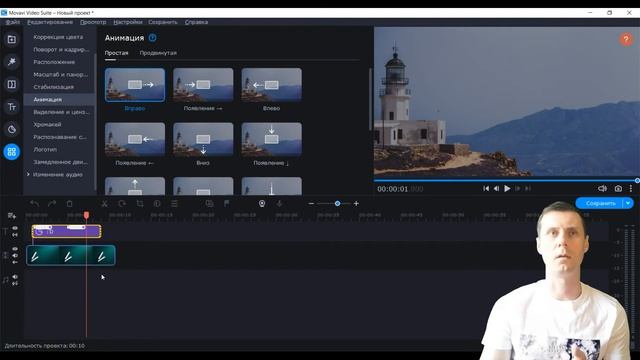Step back one frame in preview
Viewport: 640px width, 360px height.
[496, 189]
